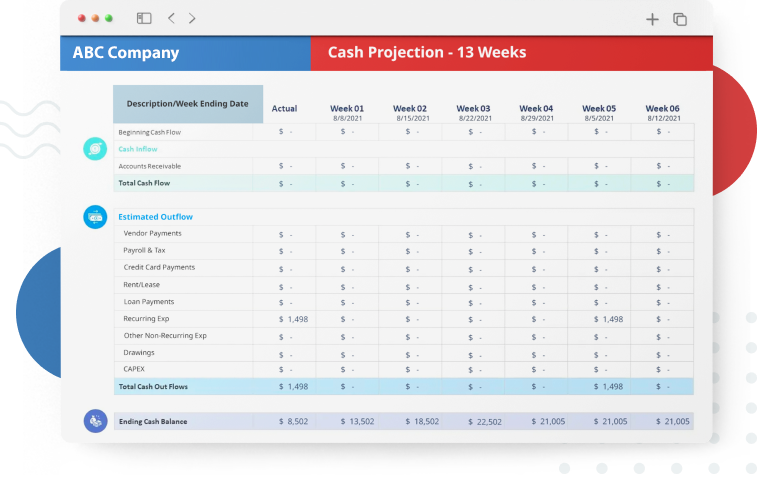The height and width of the screenshot is (480, 763).
Task: Click the Ending Cash Balance coins icon
Action: pyautogui.click(x=95, y=421)
